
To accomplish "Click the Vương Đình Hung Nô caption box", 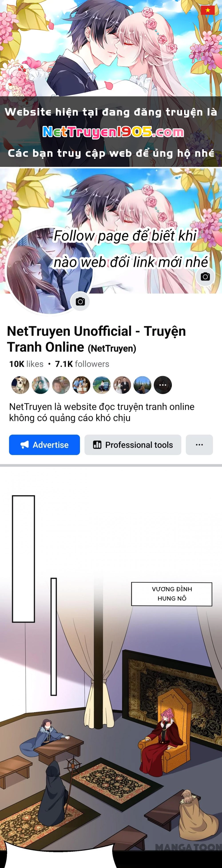I will (x=172, y=594).
